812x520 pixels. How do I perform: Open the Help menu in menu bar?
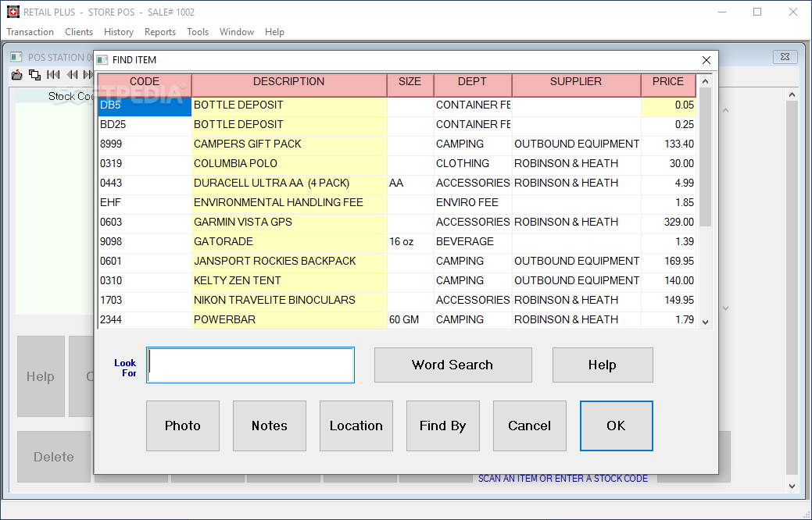point(274,32)
